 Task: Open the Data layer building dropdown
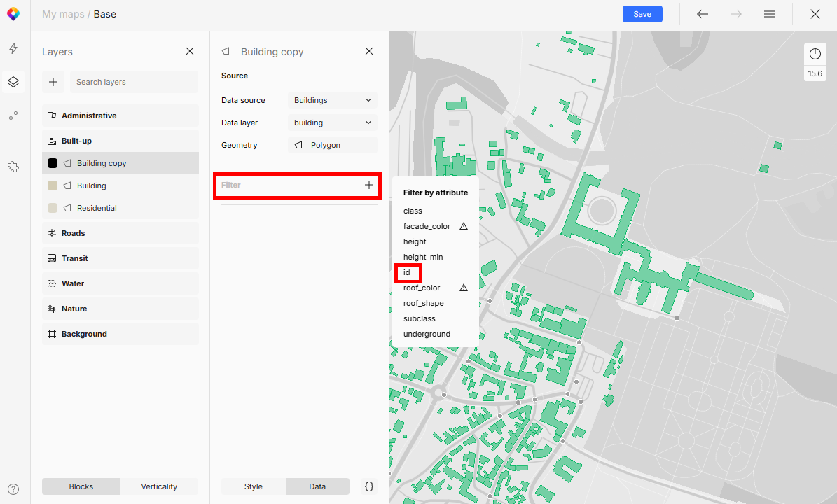click(333, 122)
